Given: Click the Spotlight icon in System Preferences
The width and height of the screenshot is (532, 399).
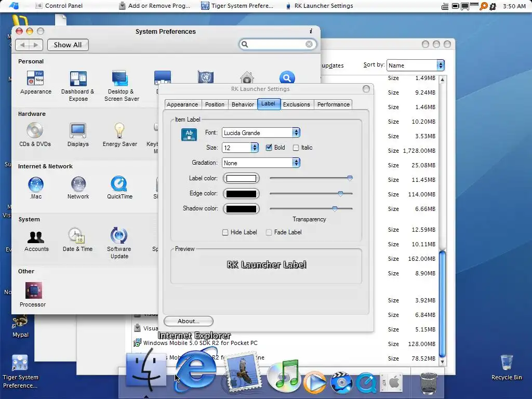Looking at the screenshot, I should [x=287, y=78].
